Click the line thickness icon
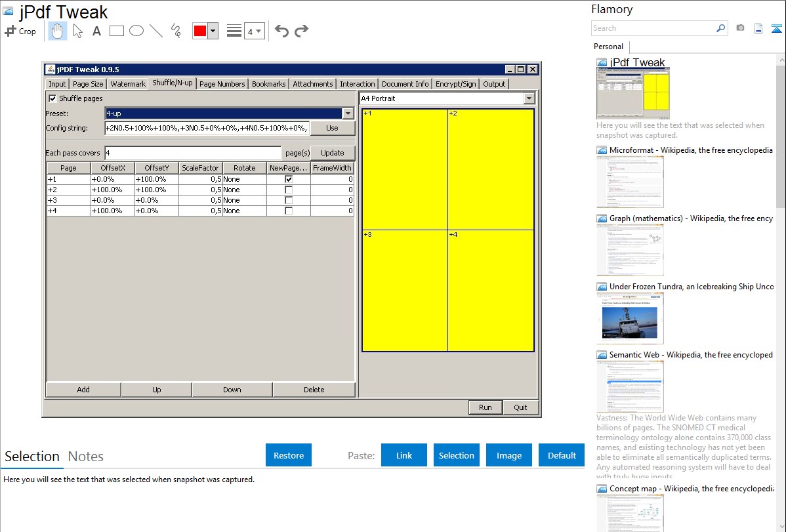This screenshot has width=786, height=532. [x=234, y=31]
